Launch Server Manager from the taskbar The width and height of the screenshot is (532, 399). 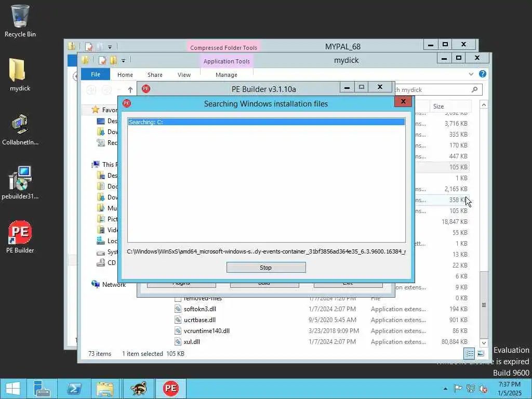pos(42,389)
